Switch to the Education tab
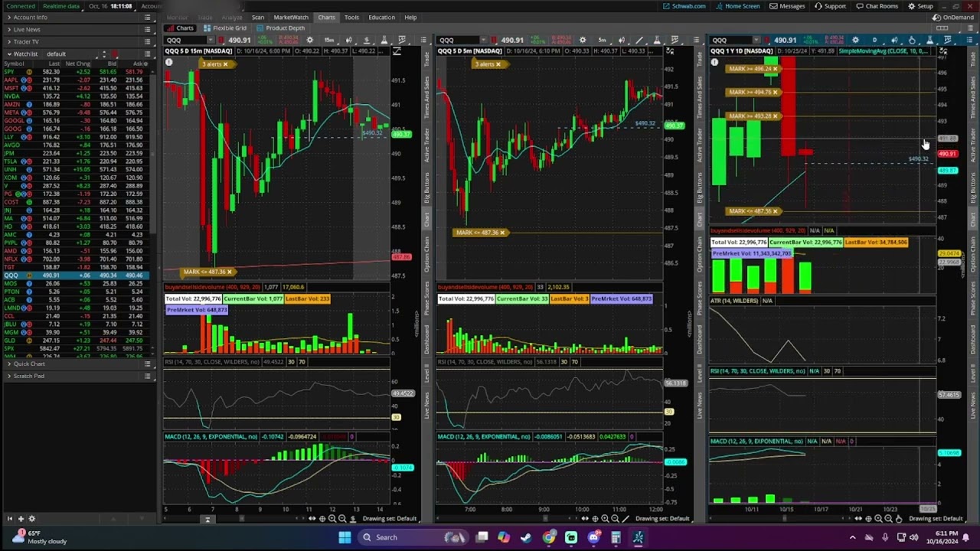Image resolution: width=980 pixels, height=551 pixels. (381, 17)
